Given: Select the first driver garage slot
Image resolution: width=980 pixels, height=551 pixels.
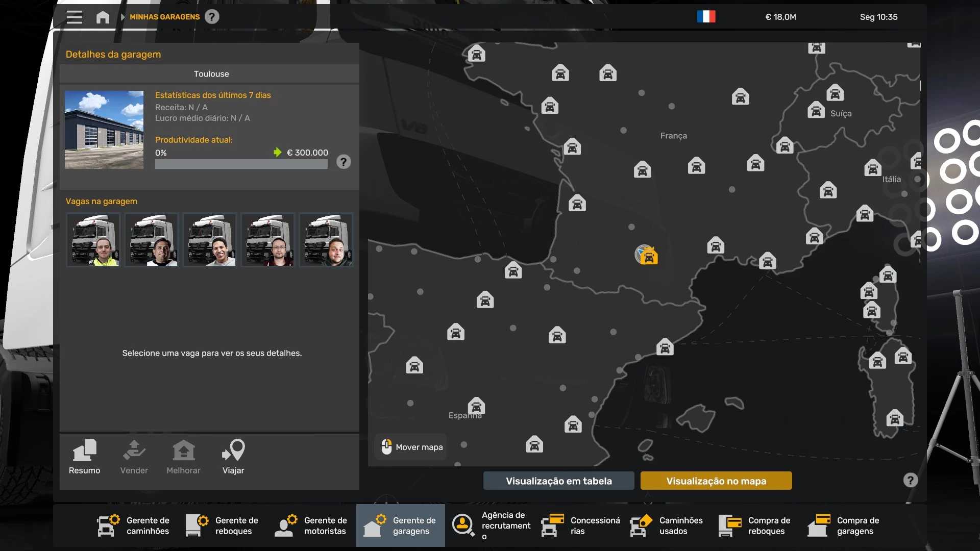Looking at the screenshot, I should (93, 240).
